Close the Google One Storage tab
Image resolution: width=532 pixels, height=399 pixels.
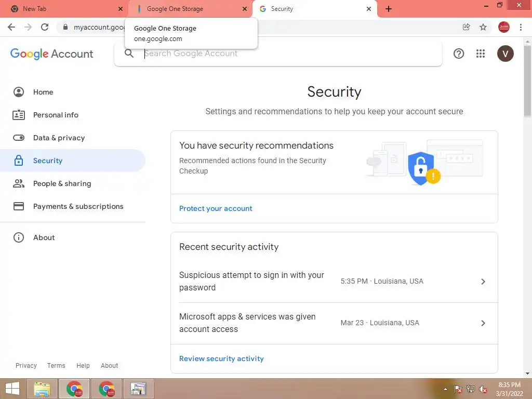coord(245,9)
